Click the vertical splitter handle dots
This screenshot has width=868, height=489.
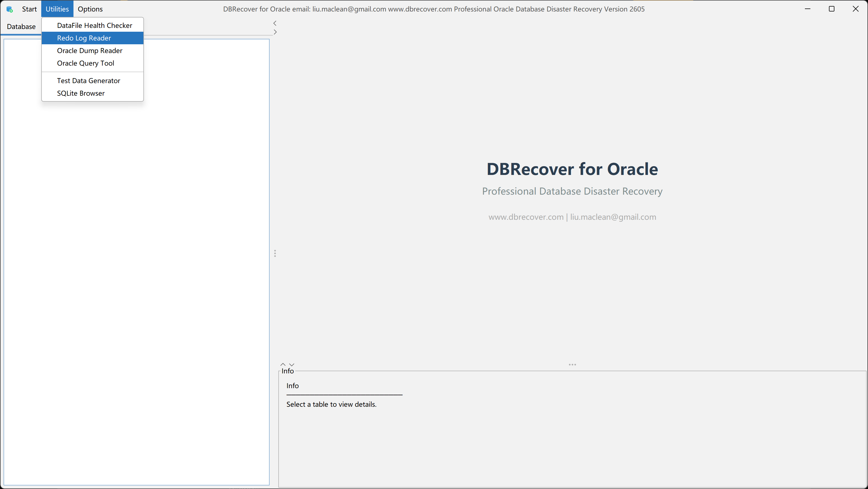tap(275, 253)
